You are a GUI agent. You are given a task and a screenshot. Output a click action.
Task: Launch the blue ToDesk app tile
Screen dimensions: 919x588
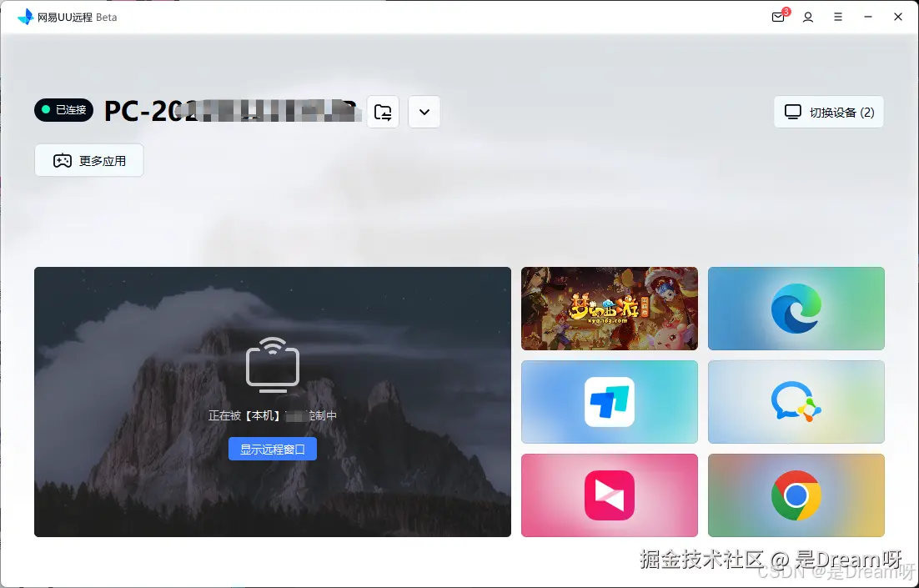pyautogui.click(x=609, y=401)
